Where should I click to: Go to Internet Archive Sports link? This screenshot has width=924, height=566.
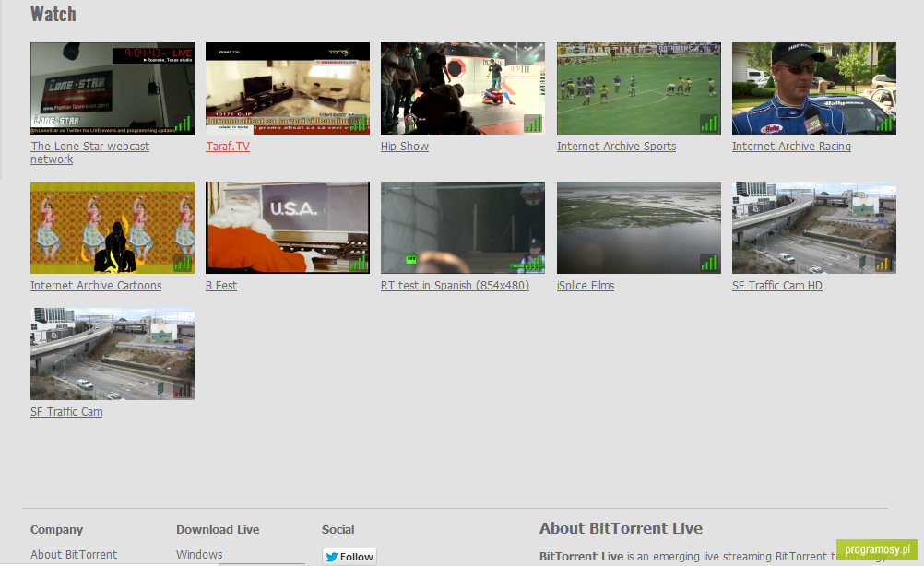click(616, 146)
